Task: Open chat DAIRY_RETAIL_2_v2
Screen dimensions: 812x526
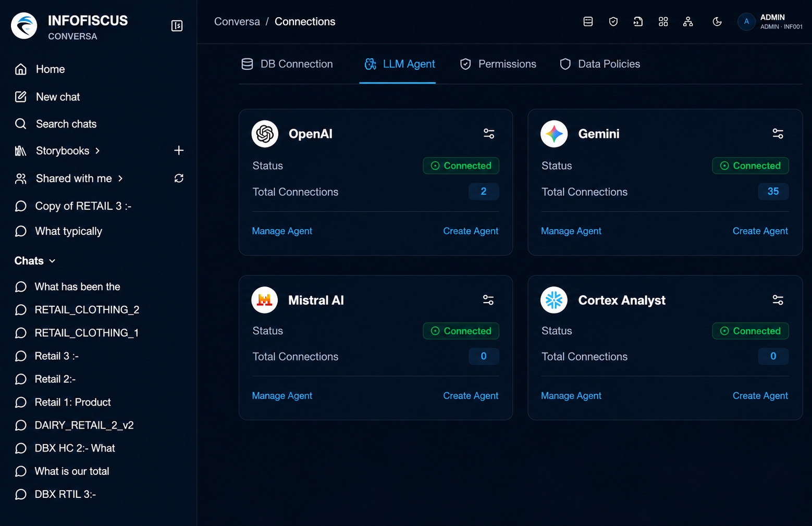Action: pos(75,425)
